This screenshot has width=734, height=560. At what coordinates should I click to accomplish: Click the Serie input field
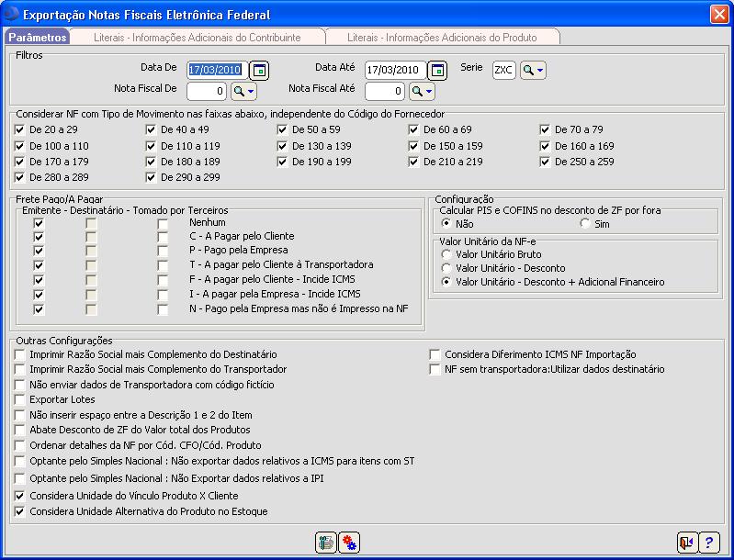(x=503, y=70)
